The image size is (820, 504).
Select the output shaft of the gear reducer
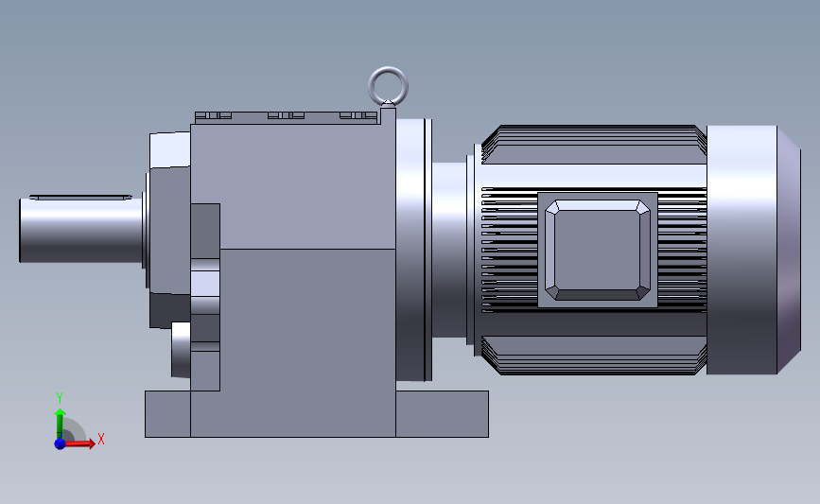point(81,230)
